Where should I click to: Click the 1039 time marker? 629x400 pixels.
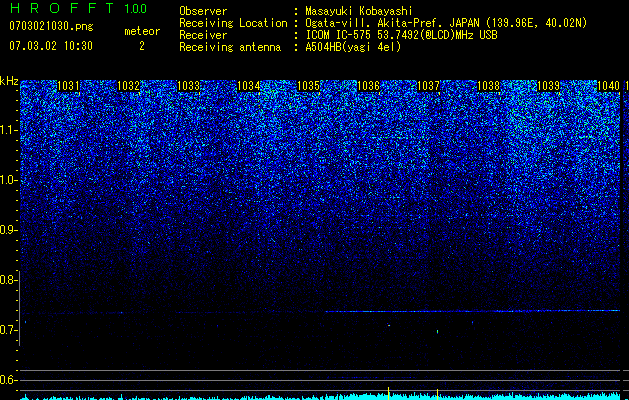click(x=548, y=86)
